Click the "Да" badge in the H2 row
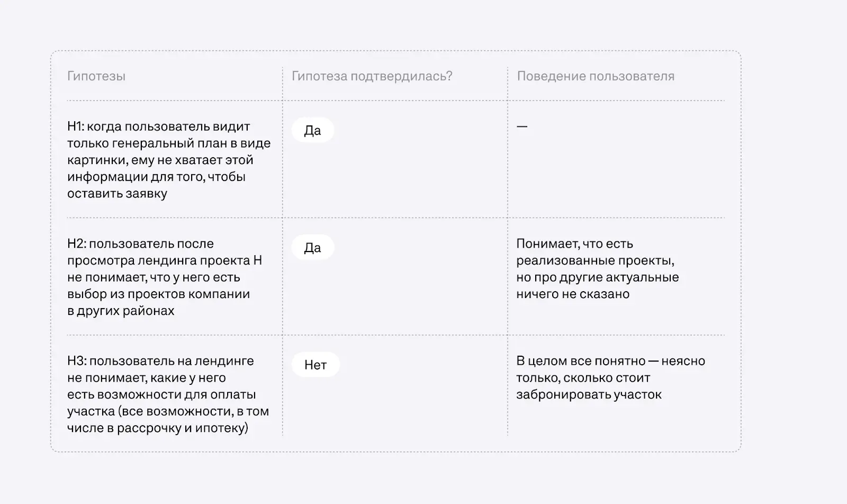 pos(312,248)
